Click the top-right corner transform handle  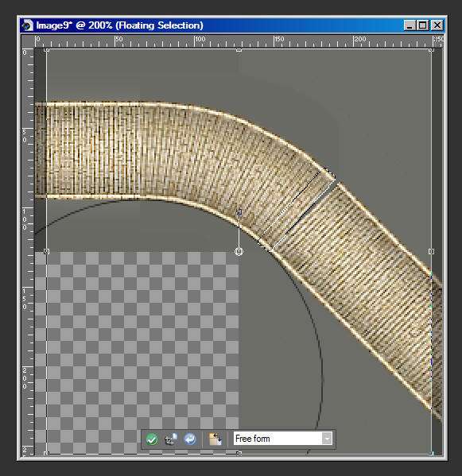pyautogui.click(x=431, y=50)
